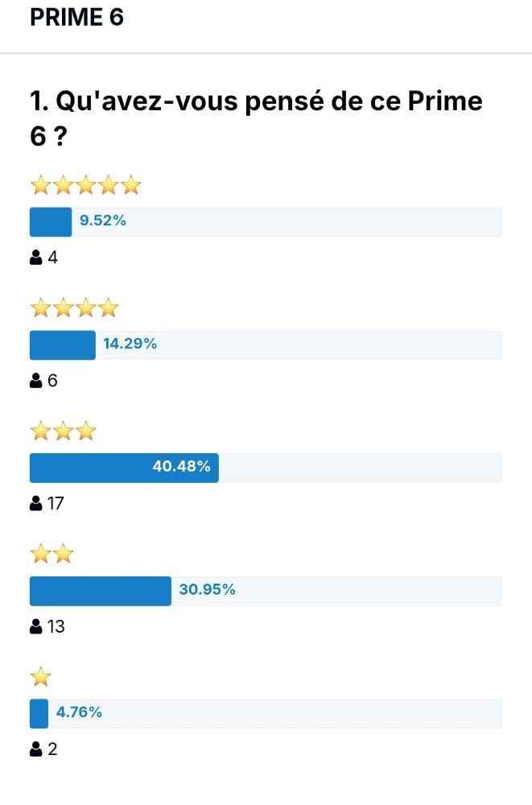Viewport: 532px width, 805px height.
Task: Click the question text about Prime 6
Action: (256, 118)
